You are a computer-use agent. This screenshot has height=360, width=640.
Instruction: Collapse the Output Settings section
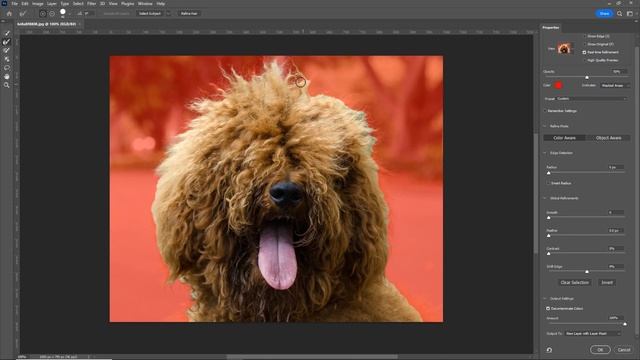coord(545,299)
